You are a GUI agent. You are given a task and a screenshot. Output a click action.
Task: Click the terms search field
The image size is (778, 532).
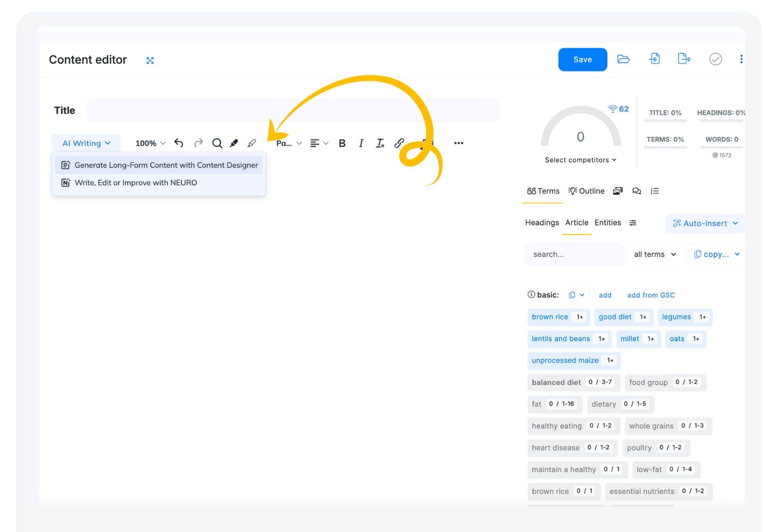[x=574, y=254]
